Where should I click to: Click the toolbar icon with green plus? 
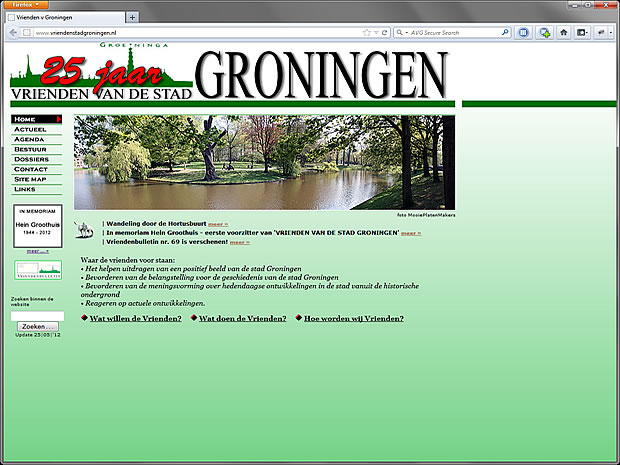coord(544,32)
